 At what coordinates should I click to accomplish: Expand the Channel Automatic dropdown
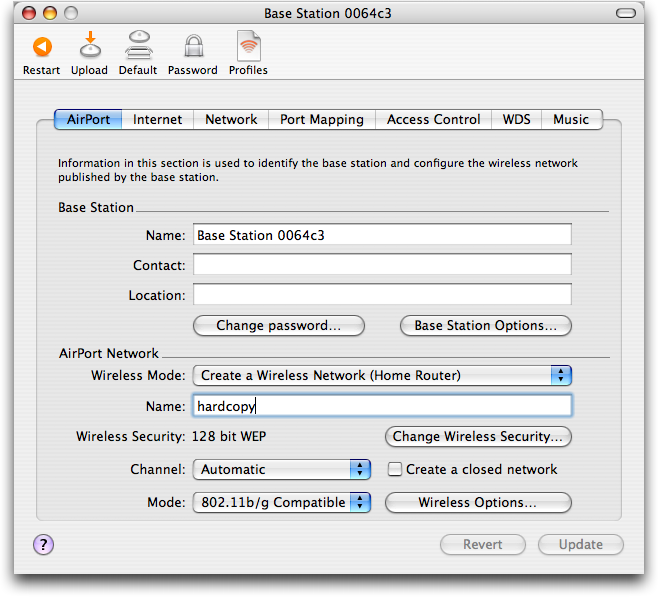click(x=281, y=469)
